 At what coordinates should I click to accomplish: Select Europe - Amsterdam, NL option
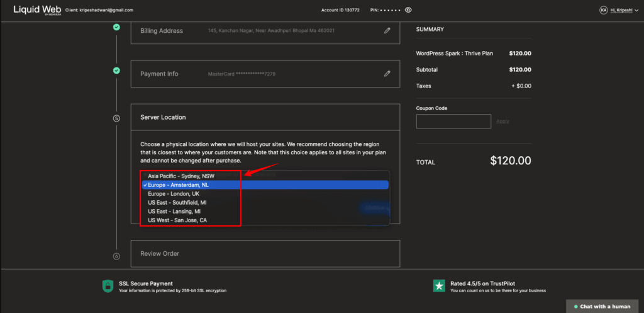(265, 185)
